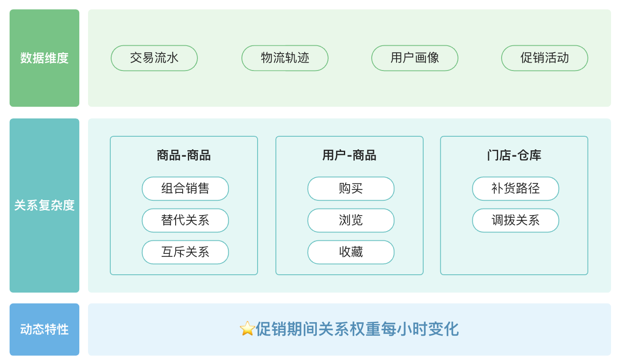The height and width of the screenshot is (364, 618).
Task: Select the 收藏 pill
Action: [351, 252]
